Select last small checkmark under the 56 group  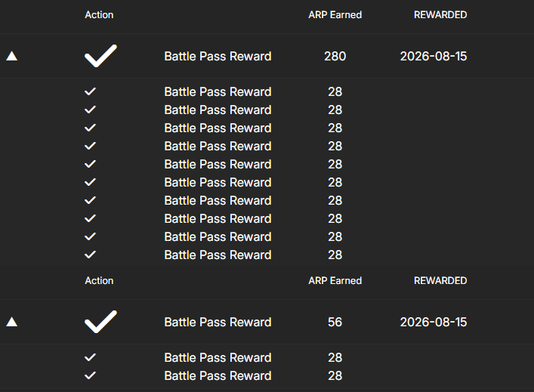click(90, 375)
